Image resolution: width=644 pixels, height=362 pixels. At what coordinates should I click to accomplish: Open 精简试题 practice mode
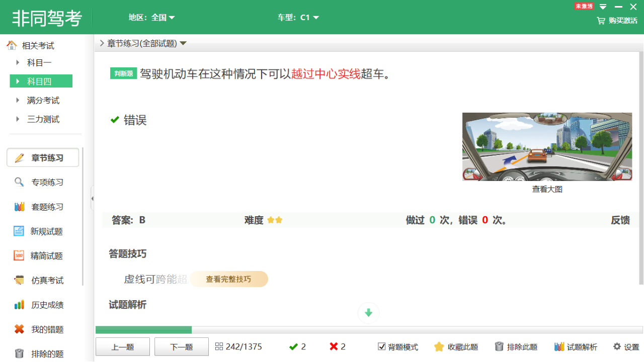(43, 255)
